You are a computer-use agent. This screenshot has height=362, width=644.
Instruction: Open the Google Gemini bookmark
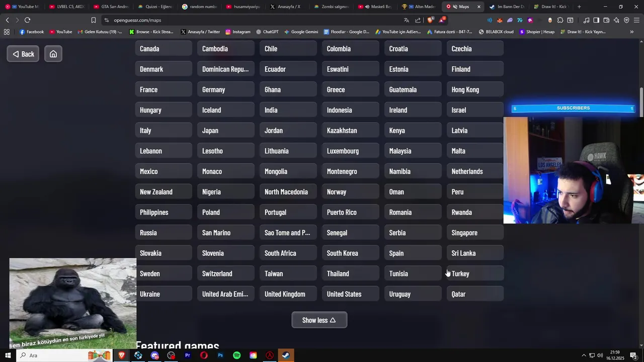tap(301, 32)
